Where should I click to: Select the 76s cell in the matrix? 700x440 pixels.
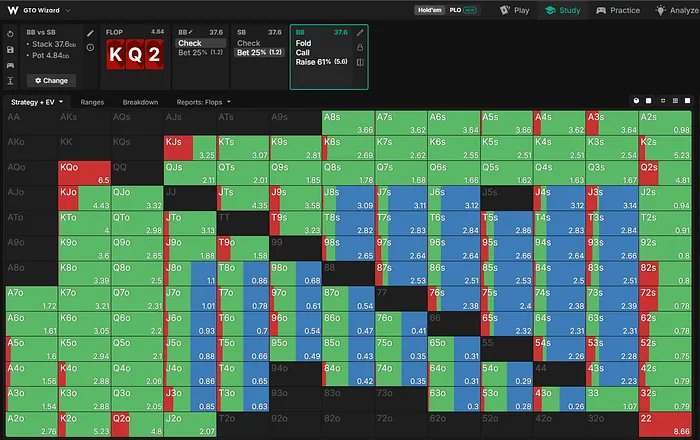[x=454, y=299]
